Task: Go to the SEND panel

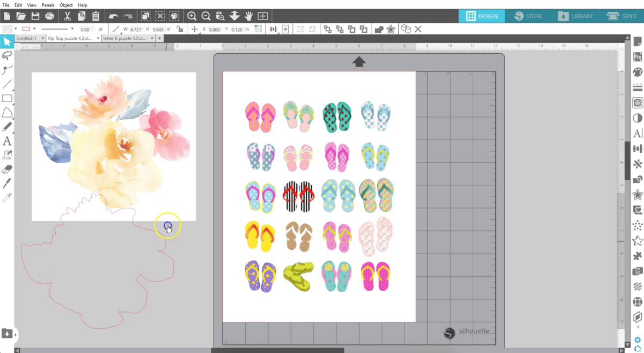Action: click(621, 16)
